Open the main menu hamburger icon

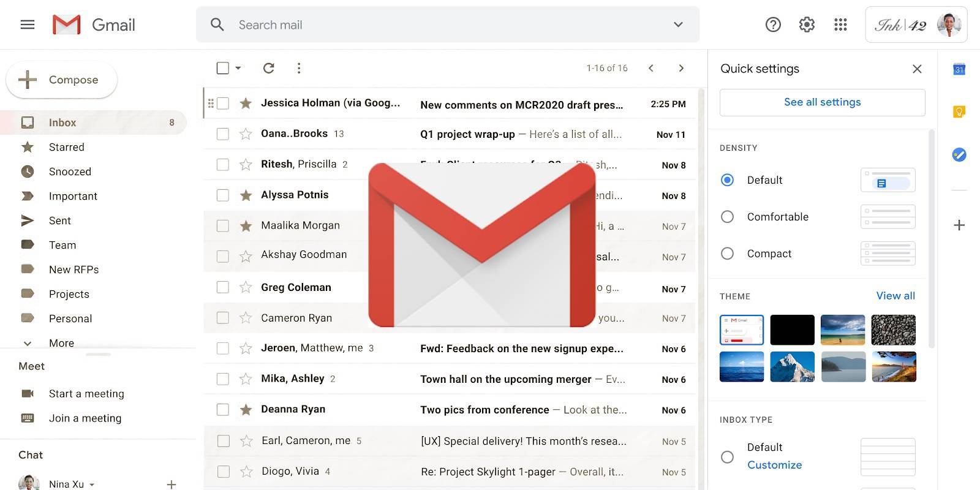[28, 24]
